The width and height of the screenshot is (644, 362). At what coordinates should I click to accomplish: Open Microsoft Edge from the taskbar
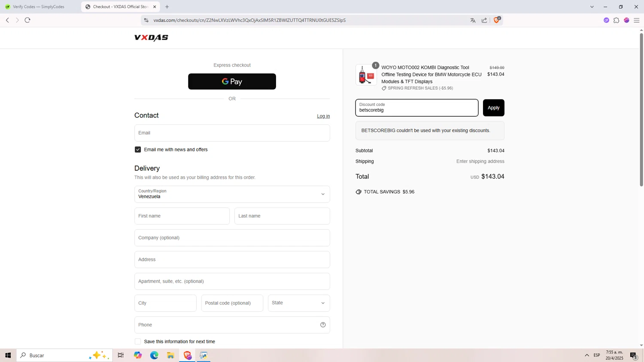154,355
